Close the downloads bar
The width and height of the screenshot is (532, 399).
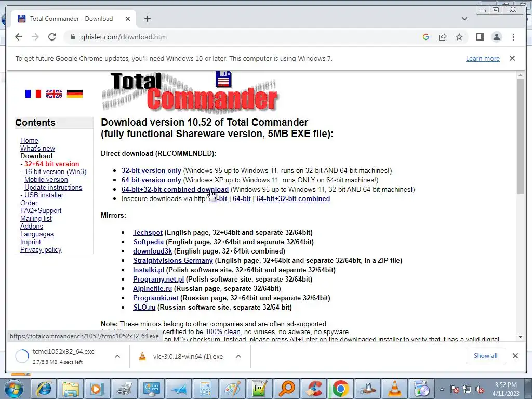[515, 356]
